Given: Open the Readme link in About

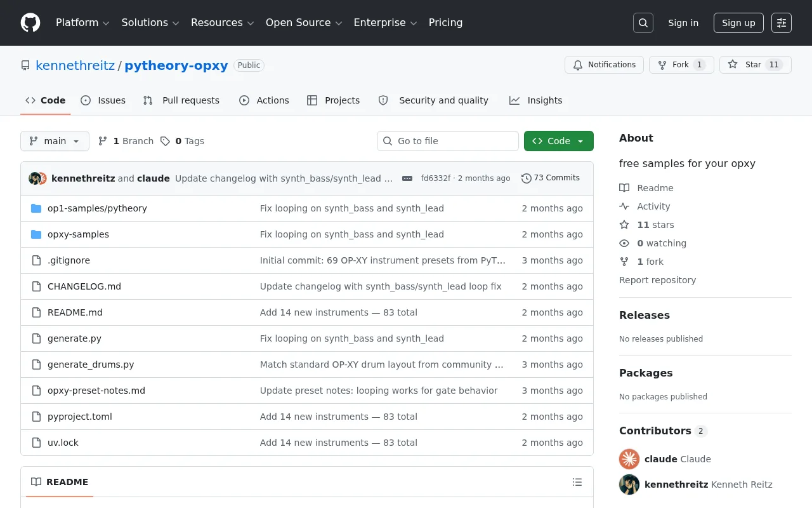Looking at the screenshot, I should click(646, 188).
